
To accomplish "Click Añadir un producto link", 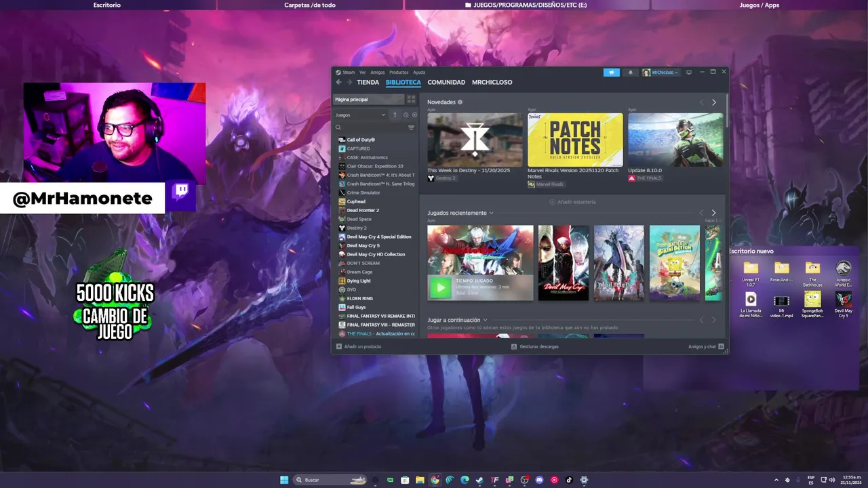I will 363,346.
